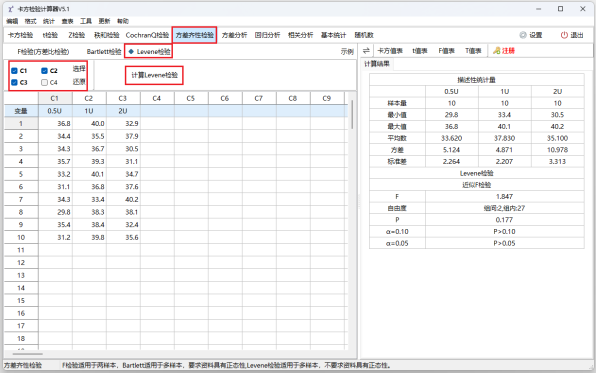Image resolution: width=596 pixels, height=373 pixels.
Task: Click the 选择 button beside the checkboxes
Action: (x=79, y=69)
